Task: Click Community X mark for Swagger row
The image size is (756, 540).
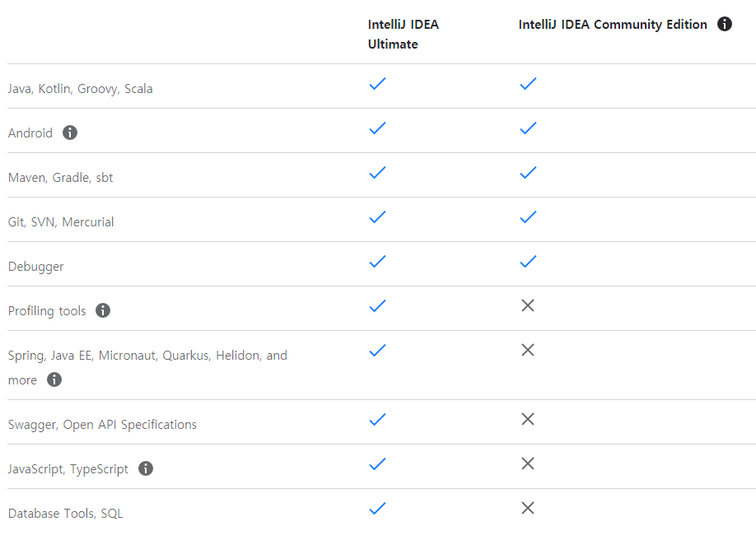Action: pyautogui.click(x=528, y=419)
